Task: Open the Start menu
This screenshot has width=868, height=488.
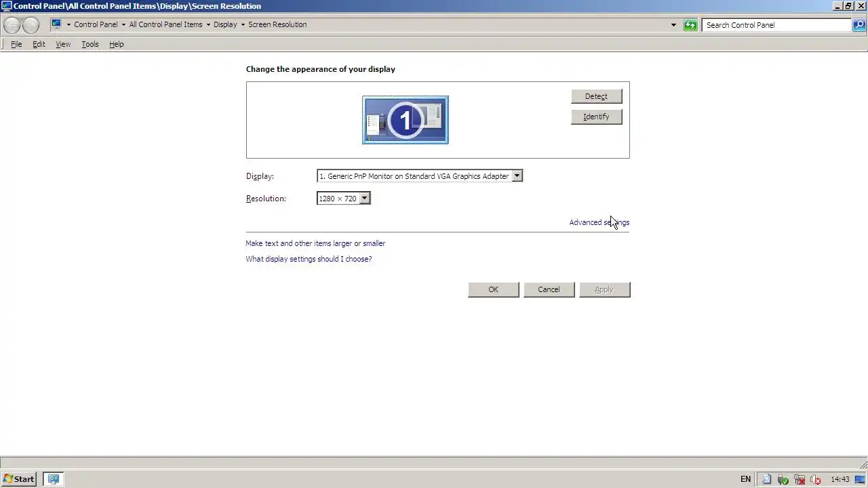Action: pos(19,479)
